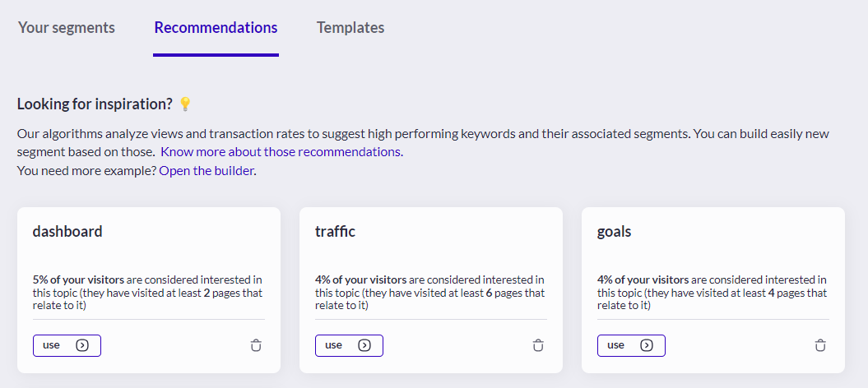The height and width of the screenshot is (388, 868).
Task: Select the traffic card title
Action: [336, 231]
